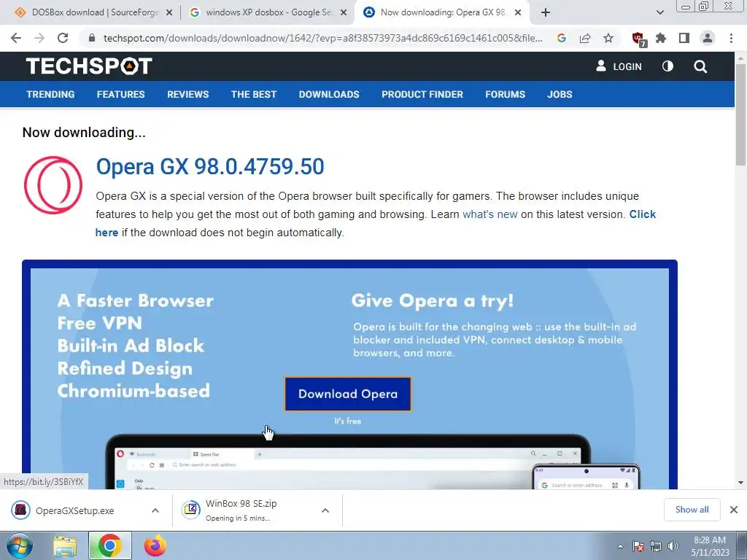
Task: Click the "Click here" manual download link
Action: tap(642, 214)
